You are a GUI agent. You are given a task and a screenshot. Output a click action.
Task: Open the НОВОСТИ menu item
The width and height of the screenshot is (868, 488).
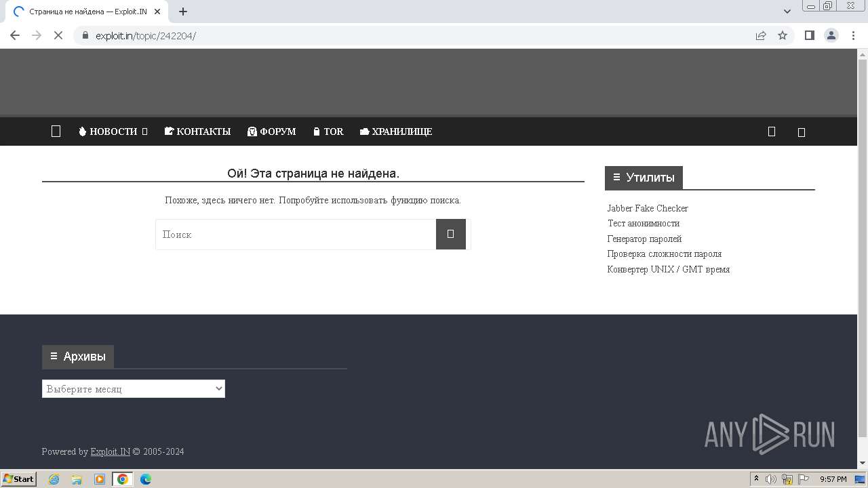pos(108,131)
